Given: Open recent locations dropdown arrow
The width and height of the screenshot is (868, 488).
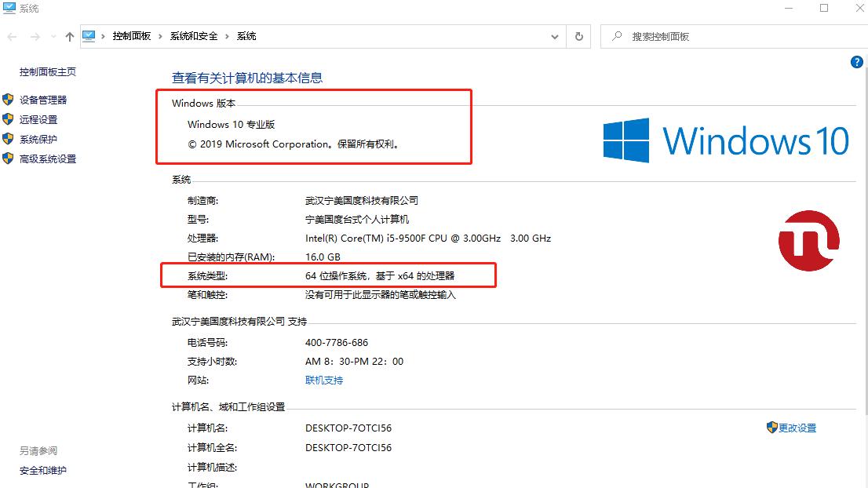Looking at the screenshot, I should (53, 37).
